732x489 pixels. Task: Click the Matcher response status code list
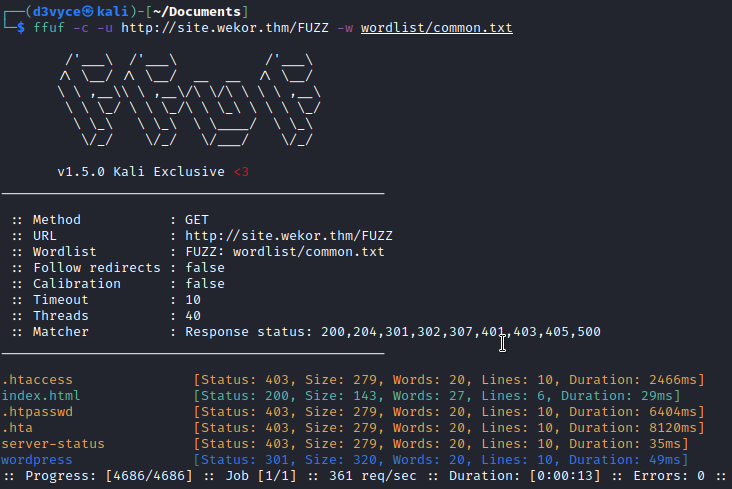[x=460, y=332]
